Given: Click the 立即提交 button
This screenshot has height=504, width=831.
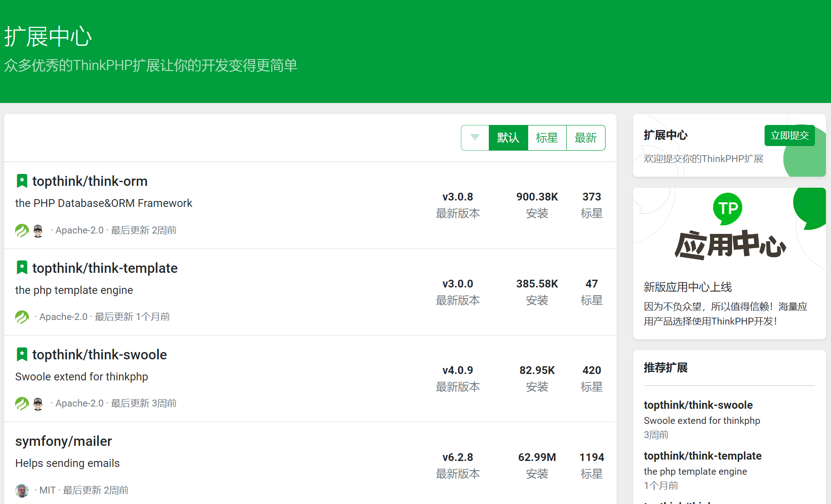Looking at the screenshot, I should pos(789,135).
